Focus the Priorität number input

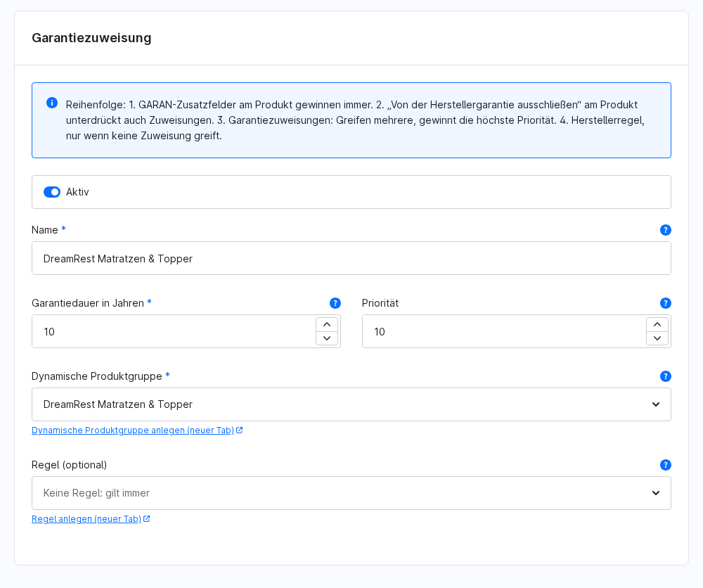pos(504,331)
